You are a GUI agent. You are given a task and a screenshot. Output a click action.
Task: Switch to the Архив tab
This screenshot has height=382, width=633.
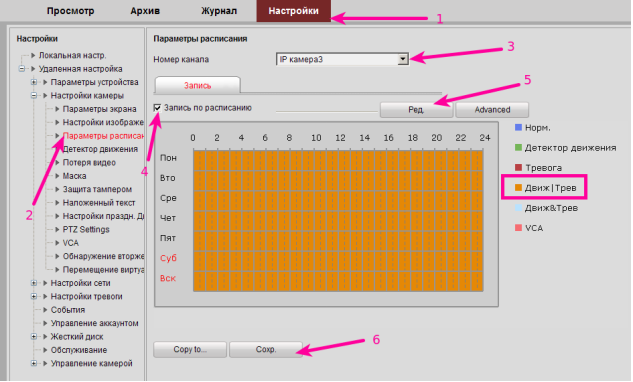click(x=145, y=11)
